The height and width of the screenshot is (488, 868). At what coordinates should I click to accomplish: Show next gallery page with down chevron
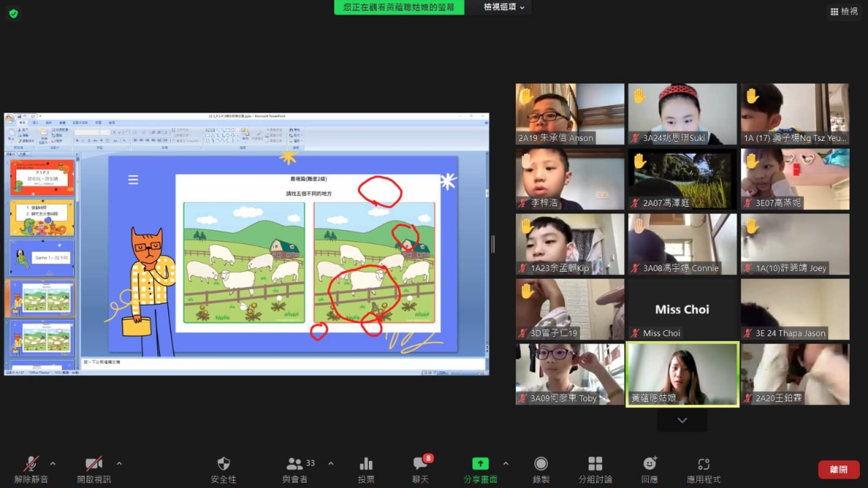(682, 420)
